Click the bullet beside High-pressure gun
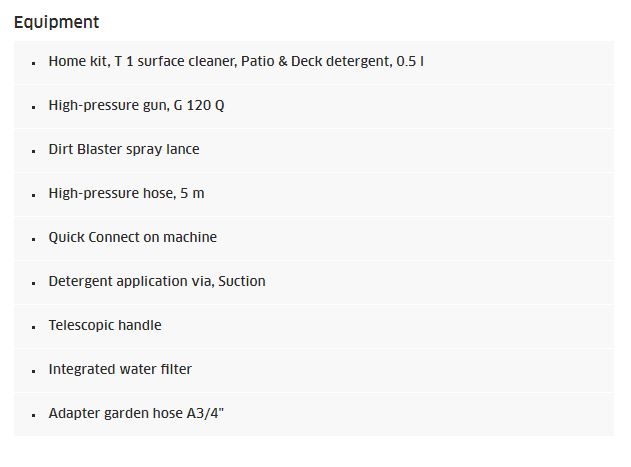This screenshot has height=467, width=631. [33, 107]
